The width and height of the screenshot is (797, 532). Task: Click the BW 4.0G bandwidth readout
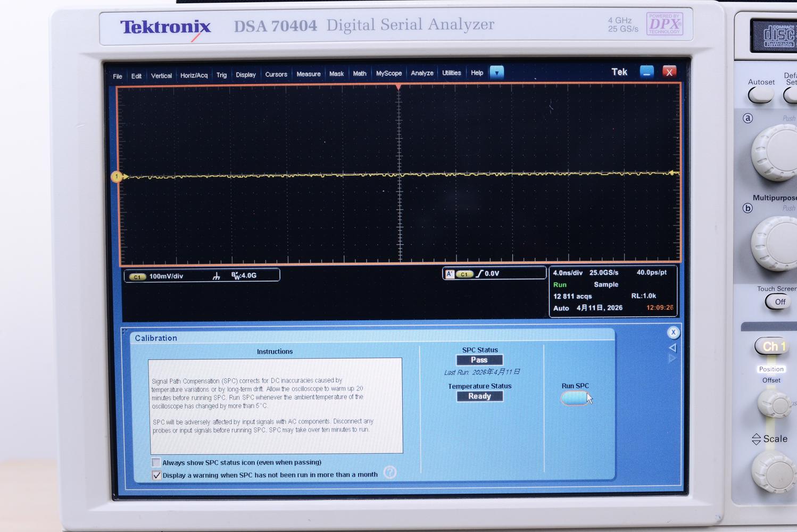(244, 276)
